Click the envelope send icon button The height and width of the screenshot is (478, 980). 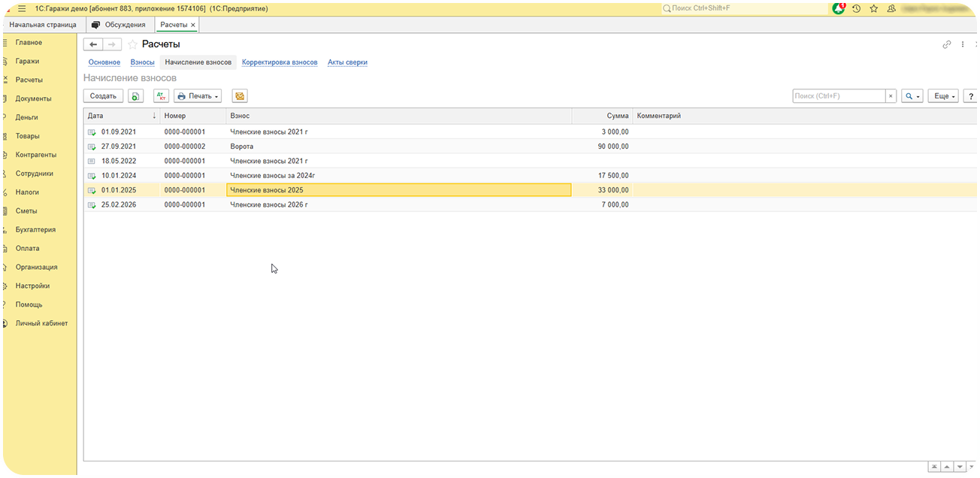(240, 96)
